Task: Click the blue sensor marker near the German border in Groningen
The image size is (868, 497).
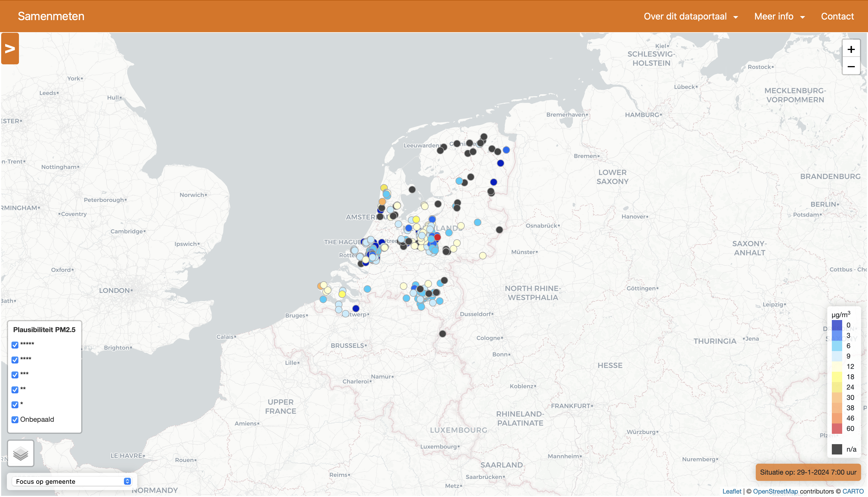Action: (x=506, y=150)
